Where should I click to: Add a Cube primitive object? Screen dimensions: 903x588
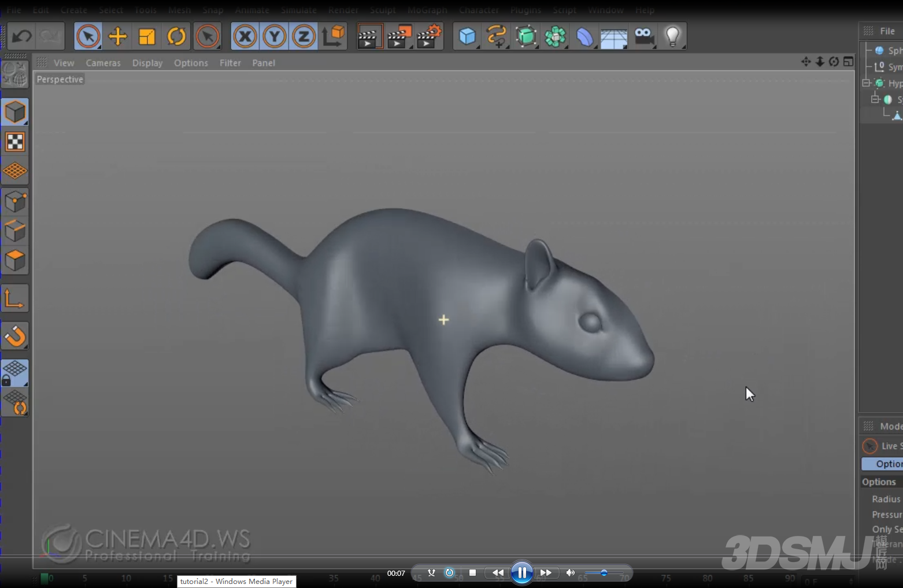pyautogui.click(x=467, y=36)
